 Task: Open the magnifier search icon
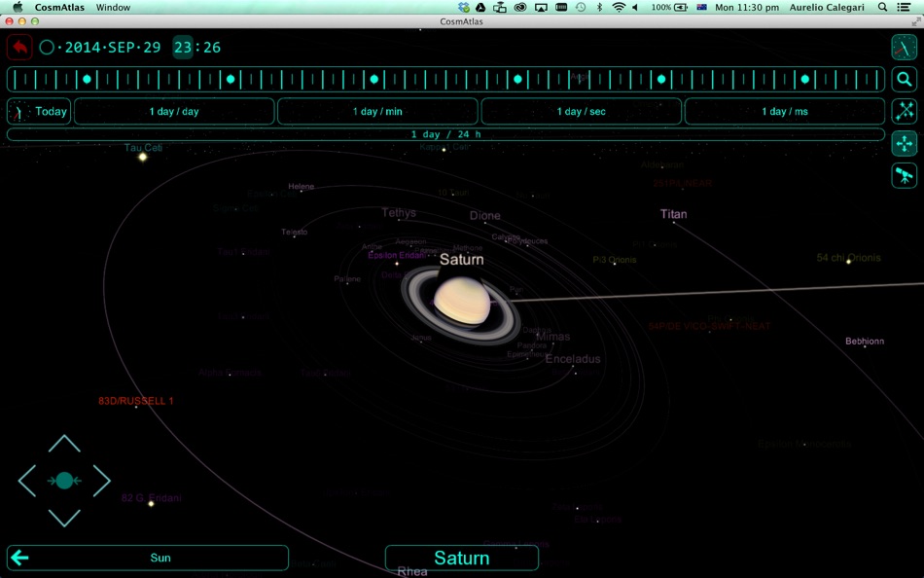904,79
